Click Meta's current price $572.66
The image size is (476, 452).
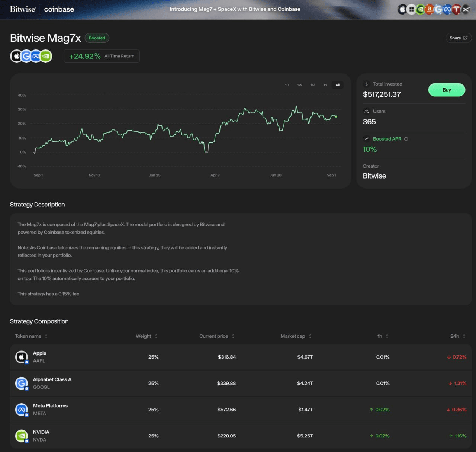tap(227, 410)
